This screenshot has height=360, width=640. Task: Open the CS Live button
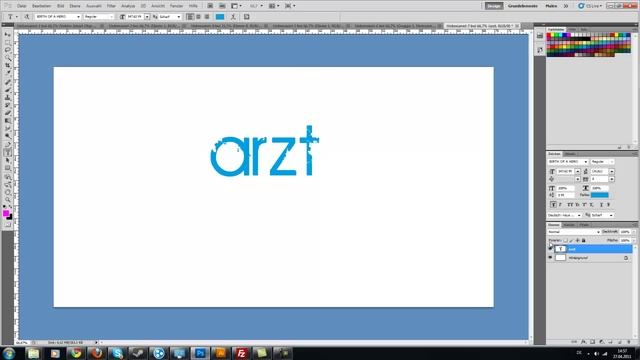[590, 6]
